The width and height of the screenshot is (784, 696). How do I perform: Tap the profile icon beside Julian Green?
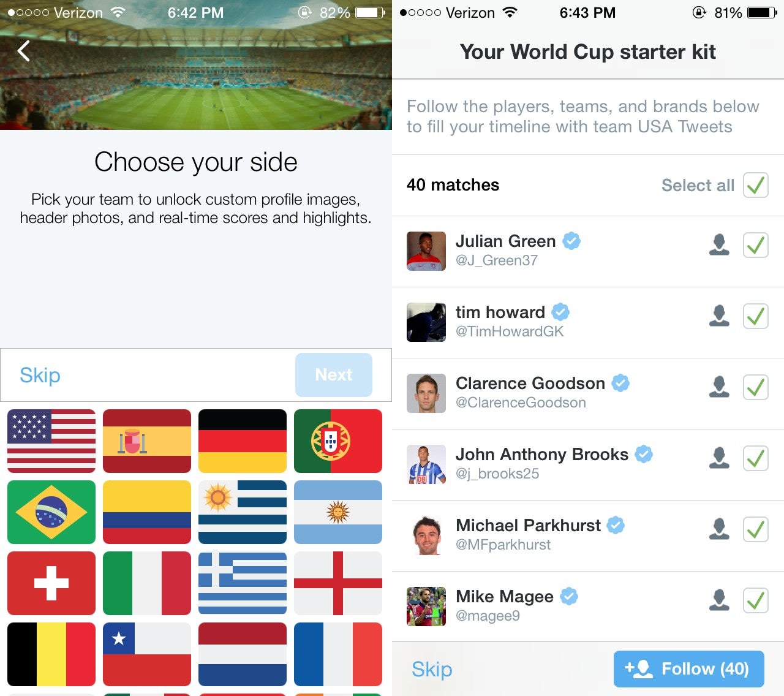(x=719, y=245)
